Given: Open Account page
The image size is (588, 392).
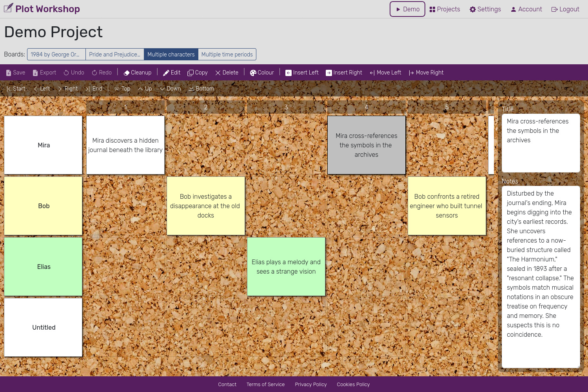Looking at the screenshot, I should tap(526, 9).
